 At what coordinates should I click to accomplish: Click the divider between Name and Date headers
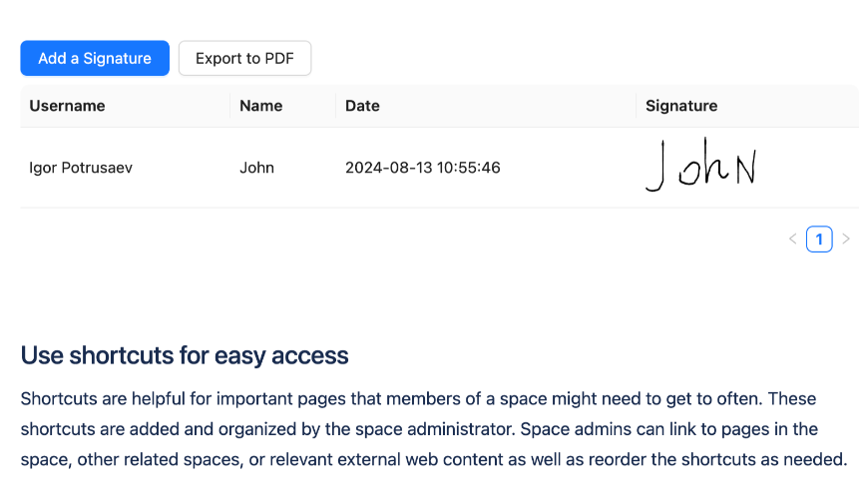(335, 106)
